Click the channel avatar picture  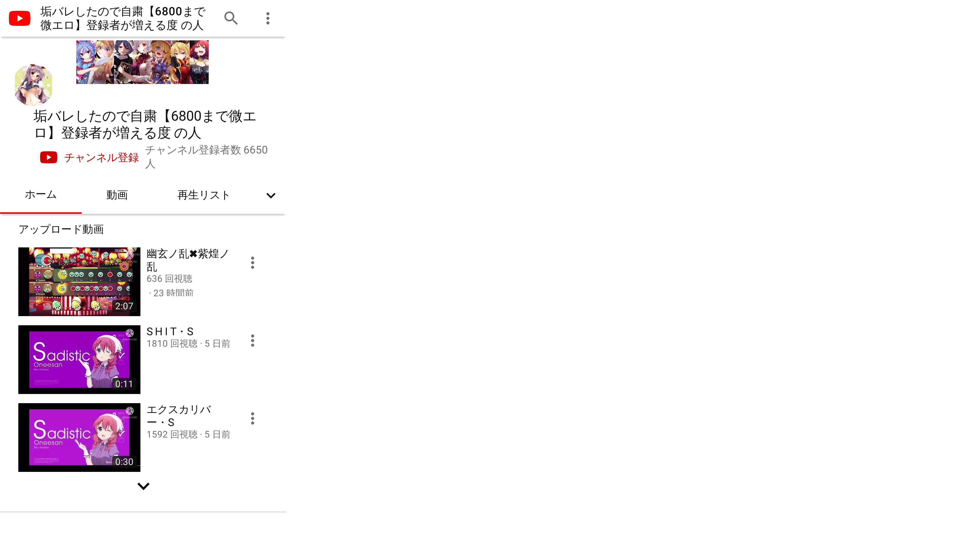tap(34, 85)
